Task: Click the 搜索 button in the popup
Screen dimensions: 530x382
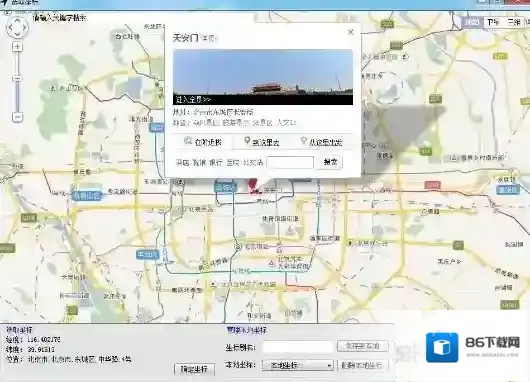Action: [330, 162]
